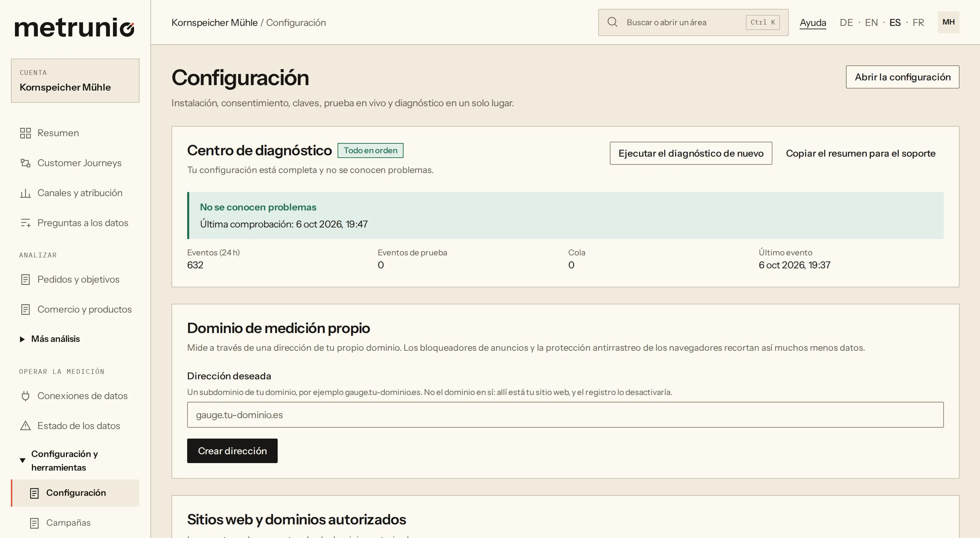The image size is (980, 538).
Task: Open Conexiones de datos page
Action: click(75, 396)
